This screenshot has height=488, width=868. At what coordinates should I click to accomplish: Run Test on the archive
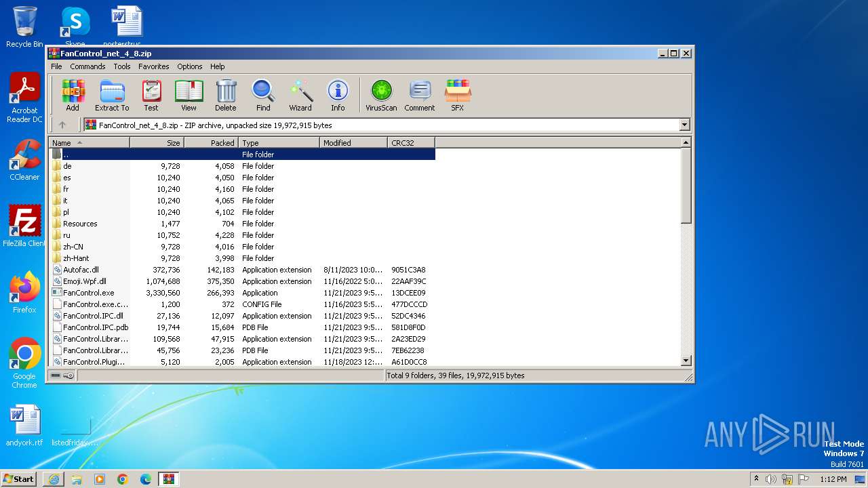coord(151,96)
